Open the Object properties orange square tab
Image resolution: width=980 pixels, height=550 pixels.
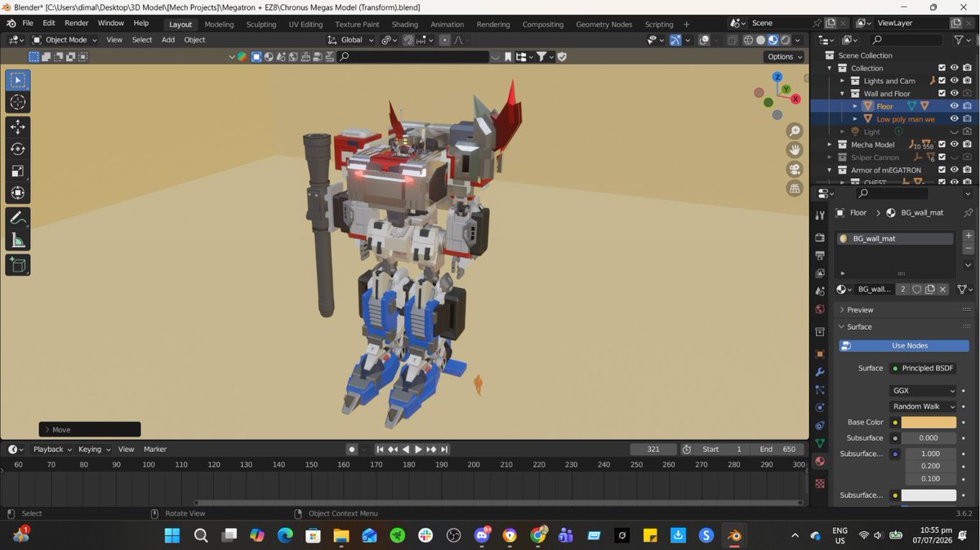(820, 353)
